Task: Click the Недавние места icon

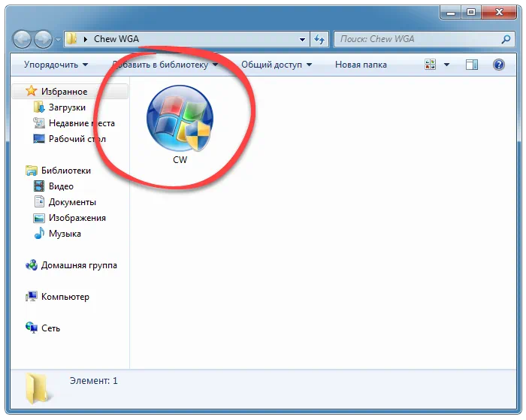Action: (39, 123)
